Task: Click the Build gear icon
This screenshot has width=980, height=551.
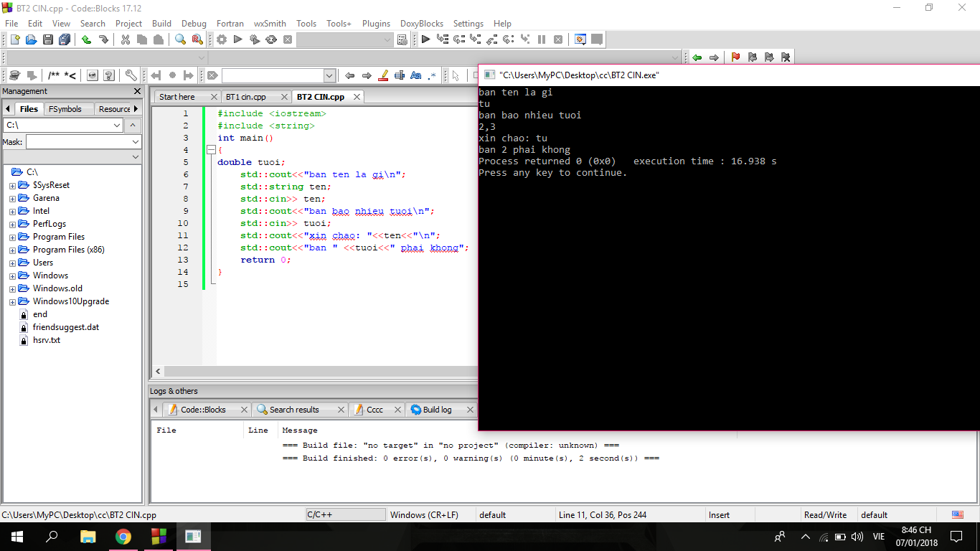Action: (x=222, y=39)
